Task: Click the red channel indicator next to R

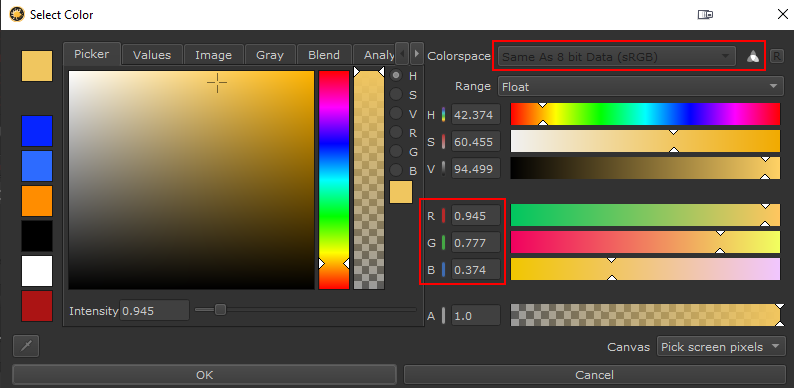Action: [x=443, y=216]
